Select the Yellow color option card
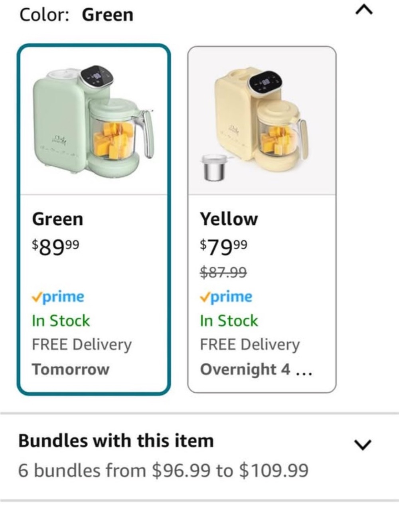 (x=262, y=219)
